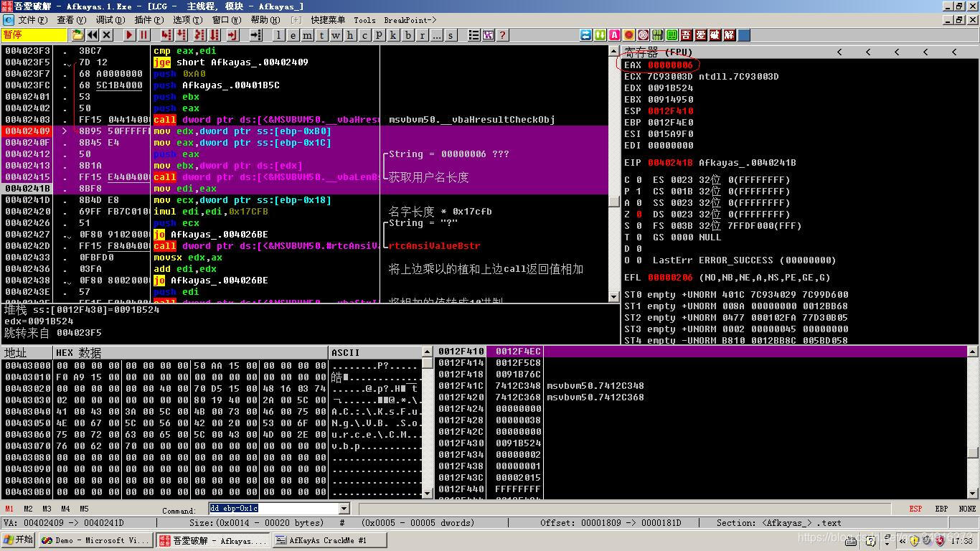Open Log window with the 'l' button
980x551 pixels.
tap(279, 34)
